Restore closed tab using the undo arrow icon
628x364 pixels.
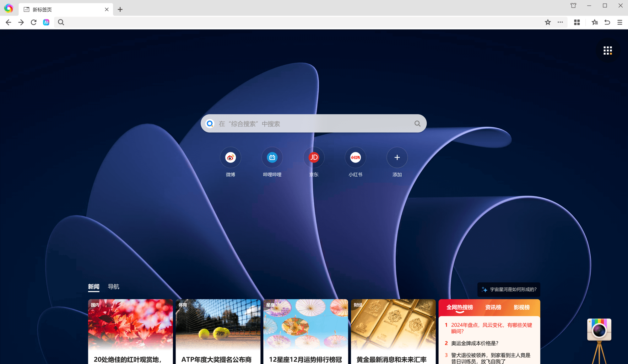pyautogui.click(x=607, y=22)
